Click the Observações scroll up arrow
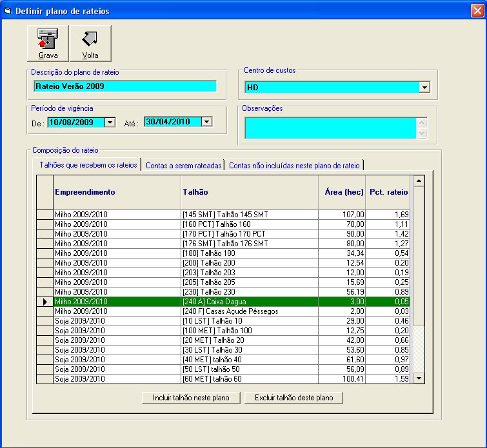Screen dimensions: 487x448 pyautogui.click(x=421, y=122)
